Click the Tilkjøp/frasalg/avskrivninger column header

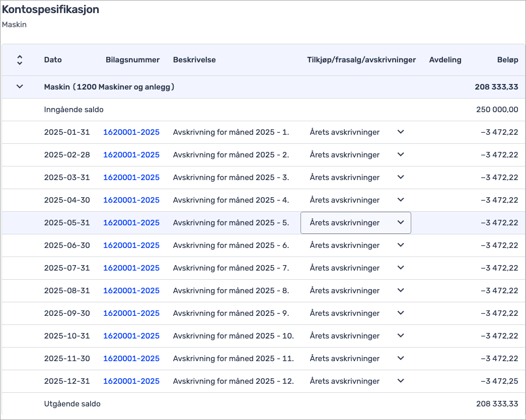point(361,60)
